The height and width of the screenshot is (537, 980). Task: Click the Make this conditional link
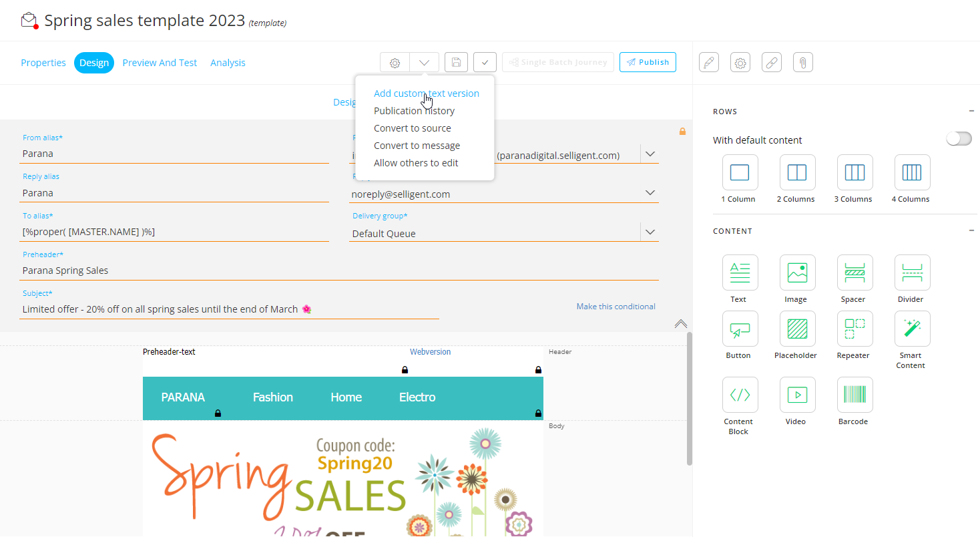pyautogui.click(x=616, y=307)
